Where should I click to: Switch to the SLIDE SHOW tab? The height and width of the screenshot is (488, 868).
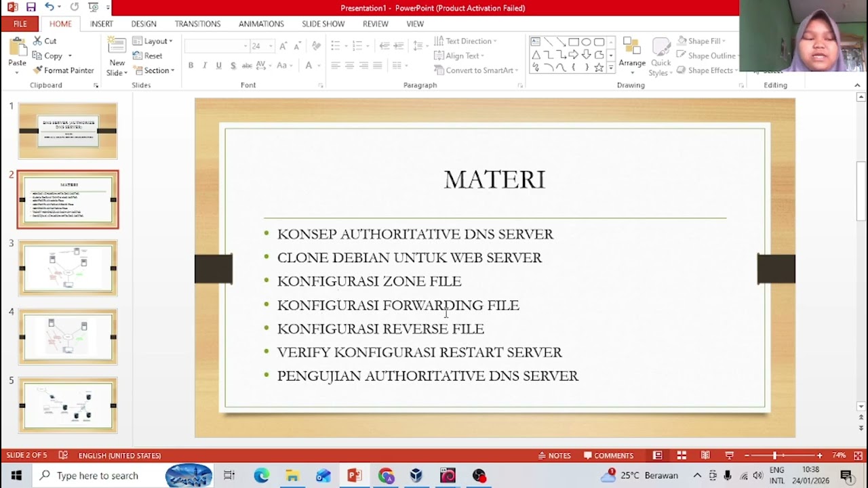[323, 24]
